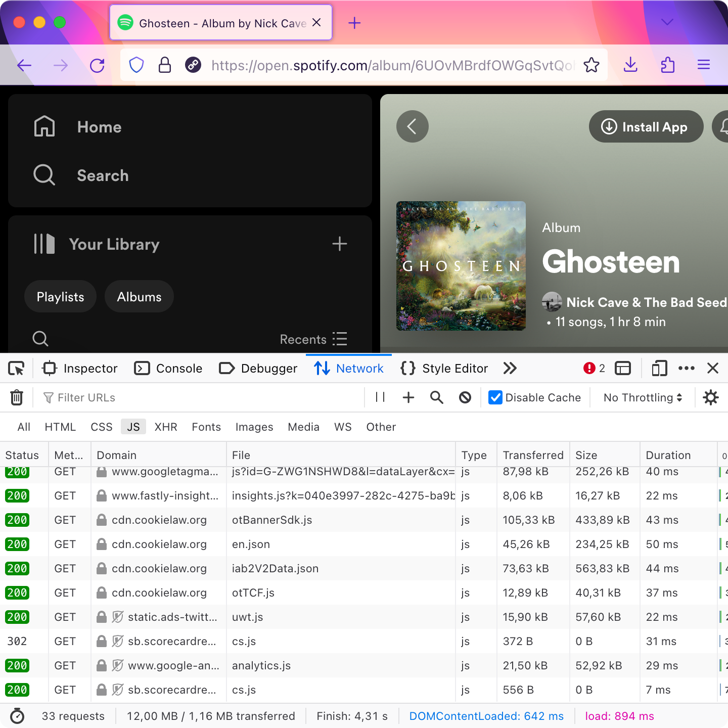The image size is (728, 728).
Task: Switch to the Console tab
Action: pyautogui.click(x=168, y=369)
